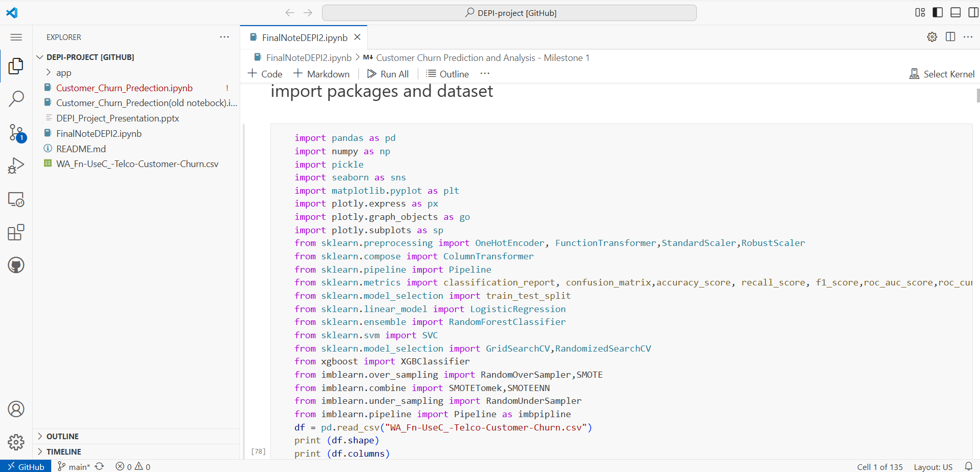The height and width of the screenshot is (472, 980).
Task: Click the notebook settings gear icon
Action: tap(932, 37)
